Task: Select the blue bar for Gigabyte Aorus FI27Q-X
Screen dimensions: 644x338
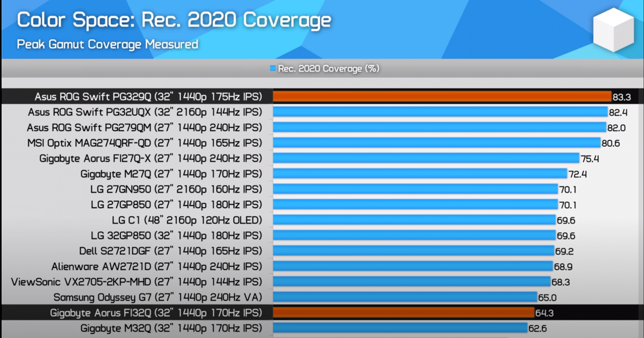Action: coord(426,158)
